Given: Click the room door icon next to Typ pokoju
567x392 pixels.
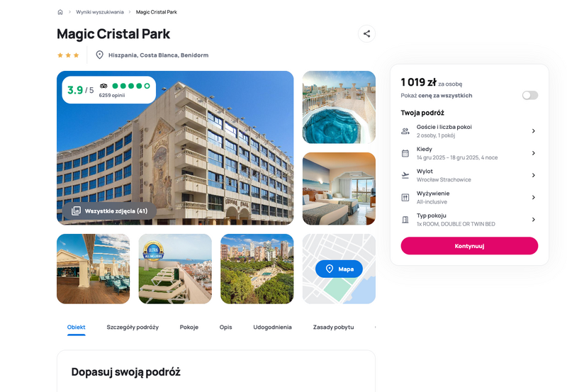Looking at the screenshot, I should coord(405,220).
